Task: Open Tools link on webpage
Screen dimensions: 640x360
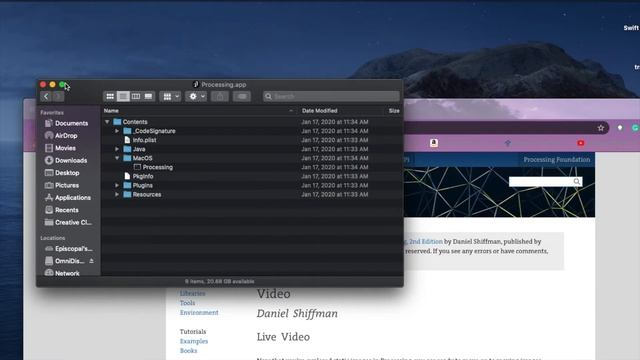Action: [x=187, y=303]
